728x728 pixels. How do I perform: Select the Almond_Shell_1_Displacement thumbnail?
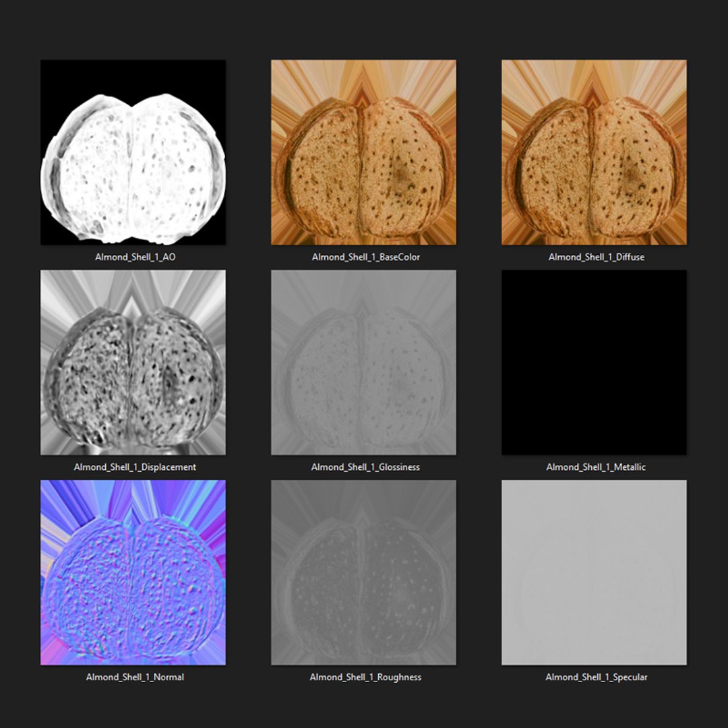(x=133, y=363)
